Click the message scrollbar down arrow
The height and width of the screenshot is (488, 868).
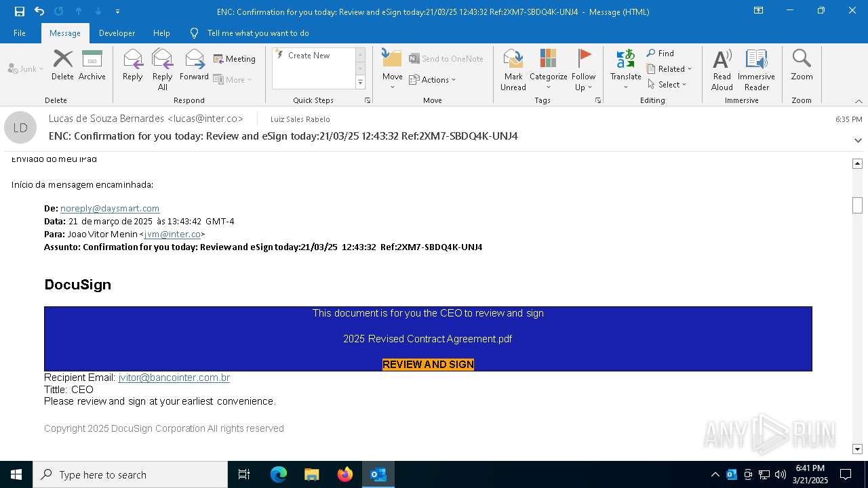click(857, 449)
